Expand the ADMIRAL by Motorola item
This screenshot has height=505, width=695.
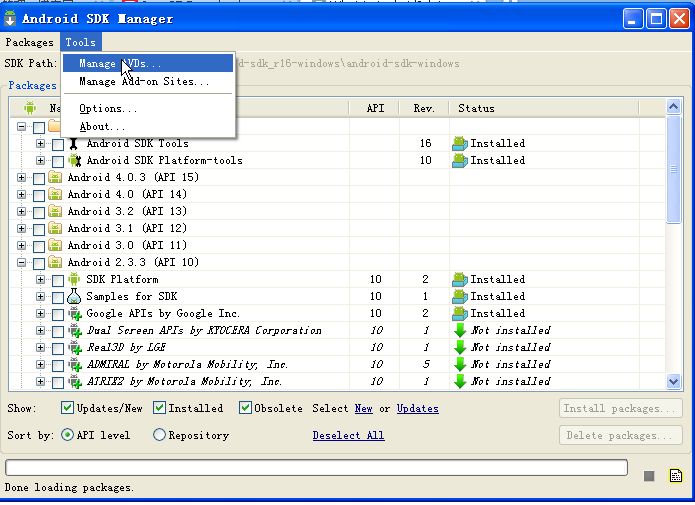pyautogui.click(x=40, y=364)
